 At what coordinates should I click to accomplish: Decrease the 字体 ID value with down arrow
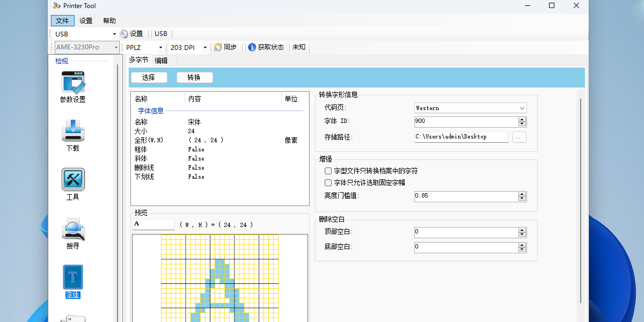(522, 124)
